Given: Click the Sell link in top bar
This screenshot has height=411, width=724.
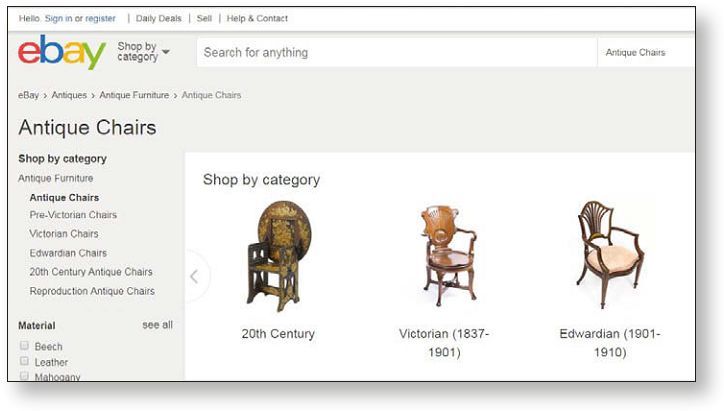Looking at the screenshot, I should 205,18.
